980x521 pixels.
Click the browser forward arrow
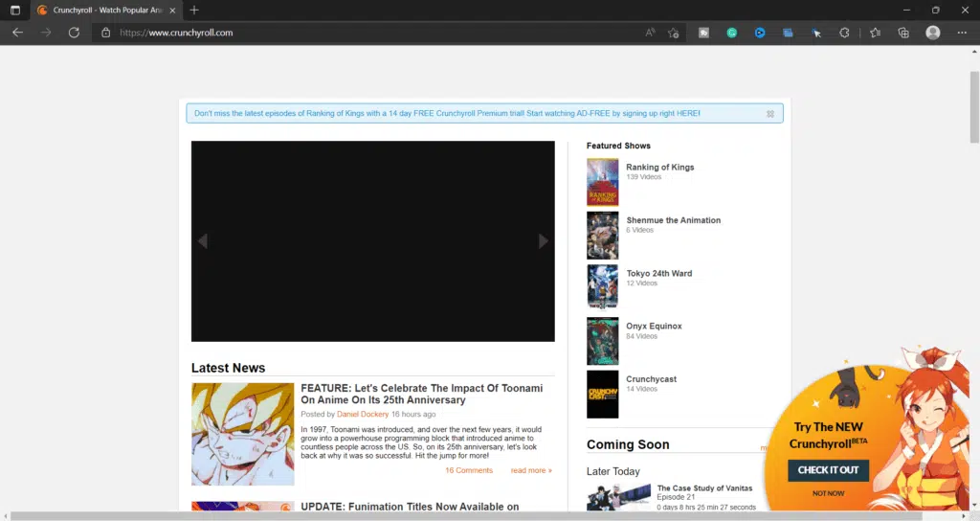[x=46, y=33]
